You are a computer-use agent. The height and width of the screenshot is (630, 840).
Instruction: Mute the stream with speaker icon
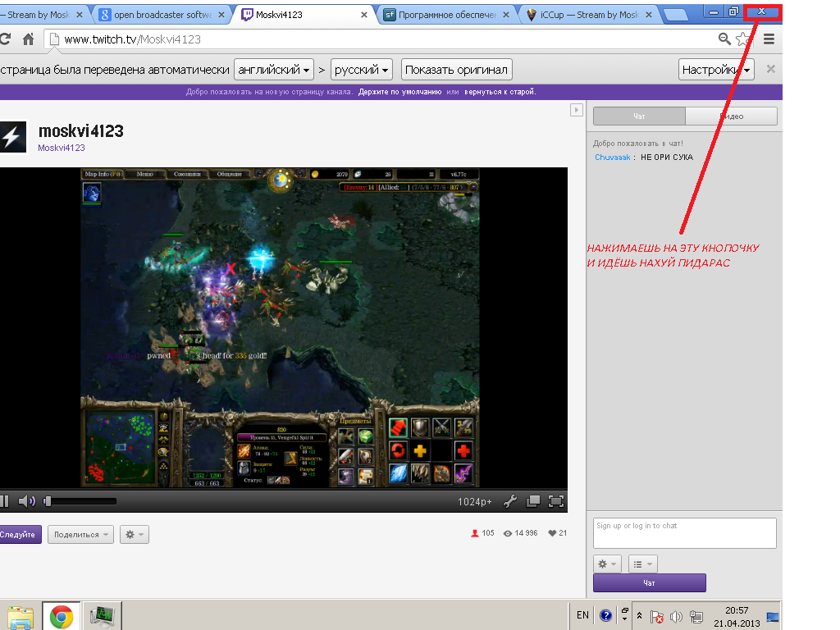click(x=26, y=501)
